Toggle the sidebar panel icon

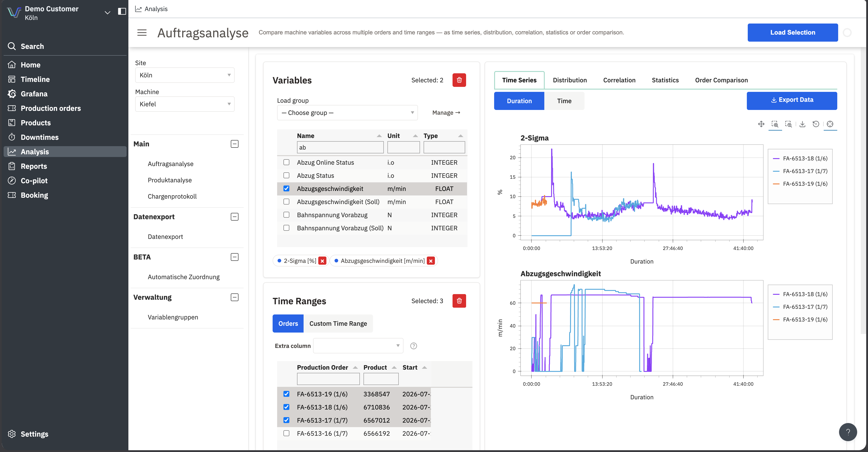tap(122, 12)
